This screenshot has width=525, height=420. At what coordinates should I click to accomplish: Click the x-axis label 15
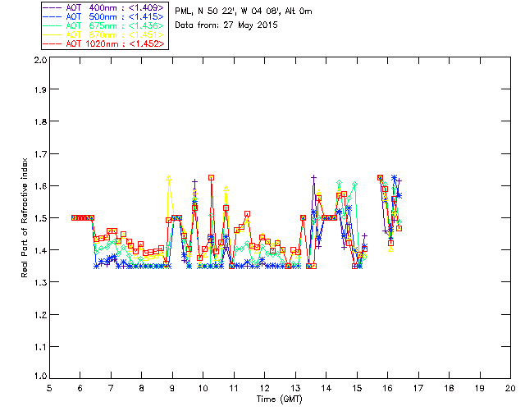click(x=357, y=388)
